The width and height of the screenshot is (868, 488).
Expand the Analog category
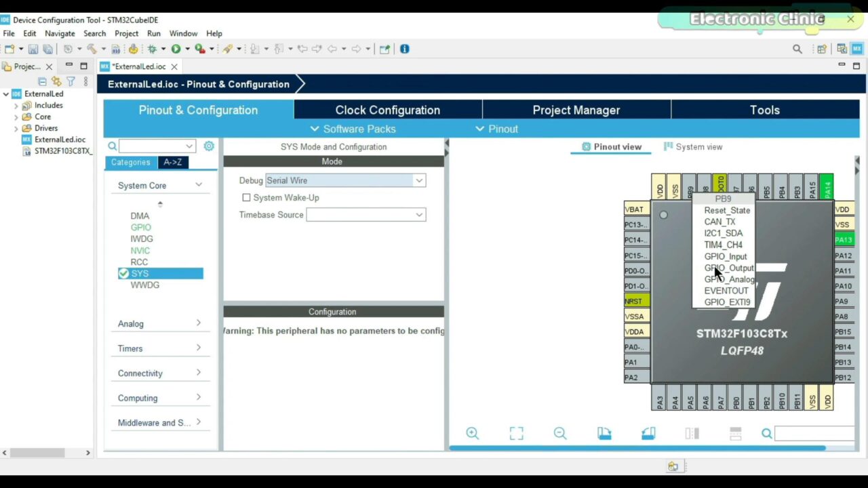pos(199,323)
